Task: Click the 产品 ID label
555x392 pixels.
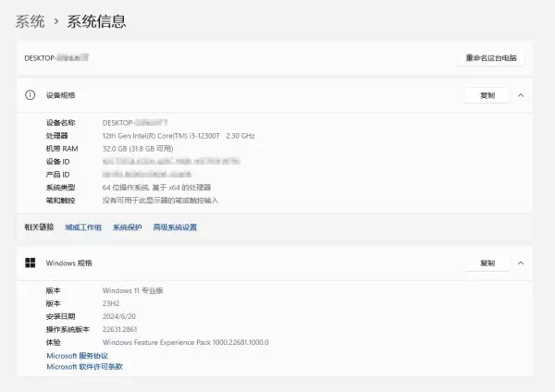Action: pyautogui.click(x=57, y=175)
